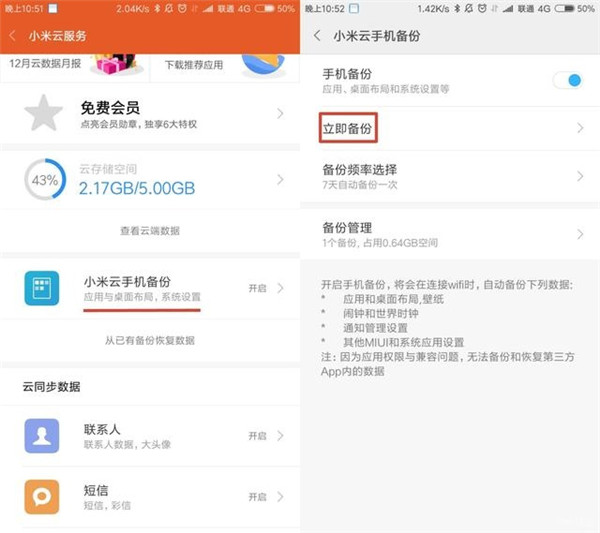600x533 pixels.
Task: Tap 查看云端数据 link
Action: (x=150, y=231)
